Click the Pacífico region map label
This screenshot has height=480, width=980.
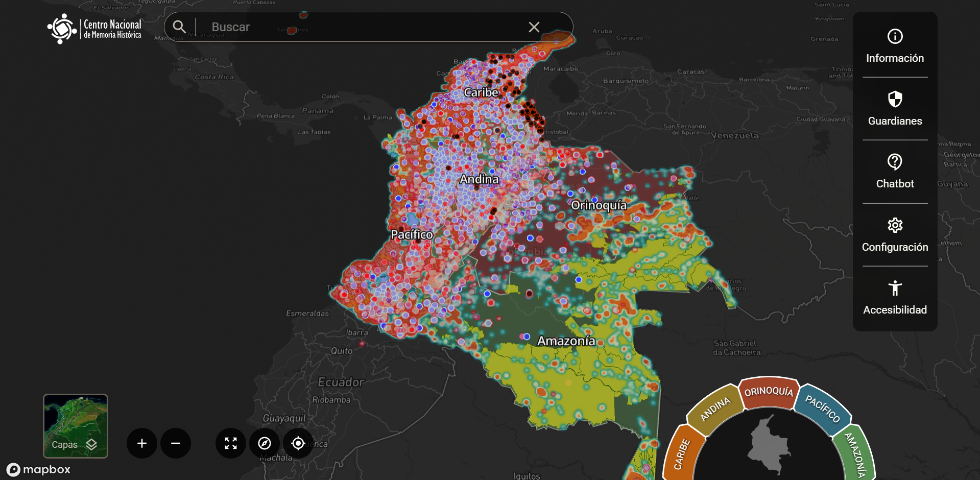tap(412, 234)
